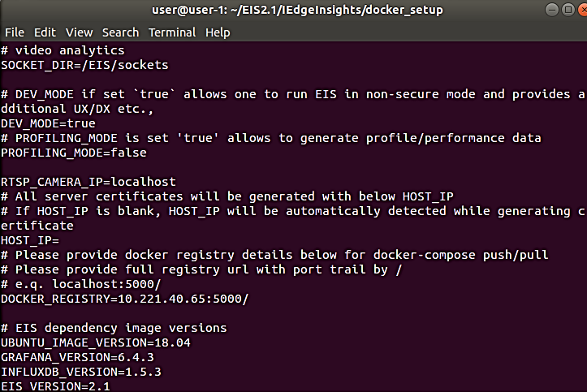This screenshot has height=392, width=587.
Task: Open the Search menu
Action: pyautogui.click(x=120, y=32)
